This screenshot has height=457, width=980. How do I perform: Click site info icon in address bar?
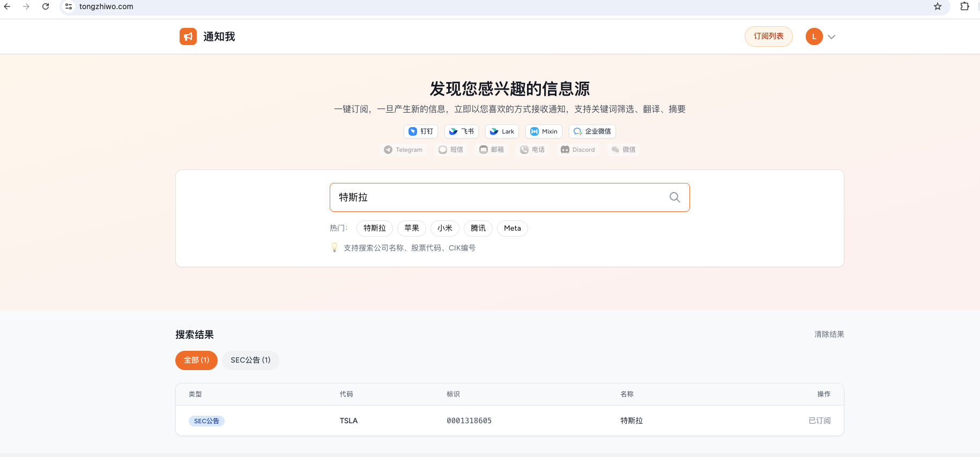[69, 6]
